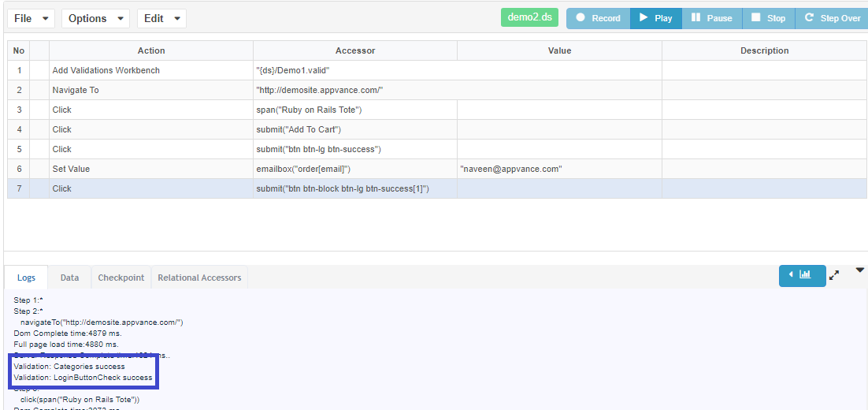Image resolution: width=868 pixels, height=410 pixels.
Task: Click the Value column header
Action: click(x=560, y=50)
